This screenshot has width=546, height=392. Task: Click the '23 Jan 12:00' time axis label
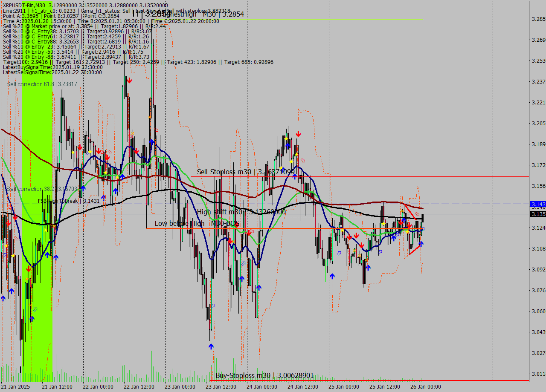tap(221, 387)
